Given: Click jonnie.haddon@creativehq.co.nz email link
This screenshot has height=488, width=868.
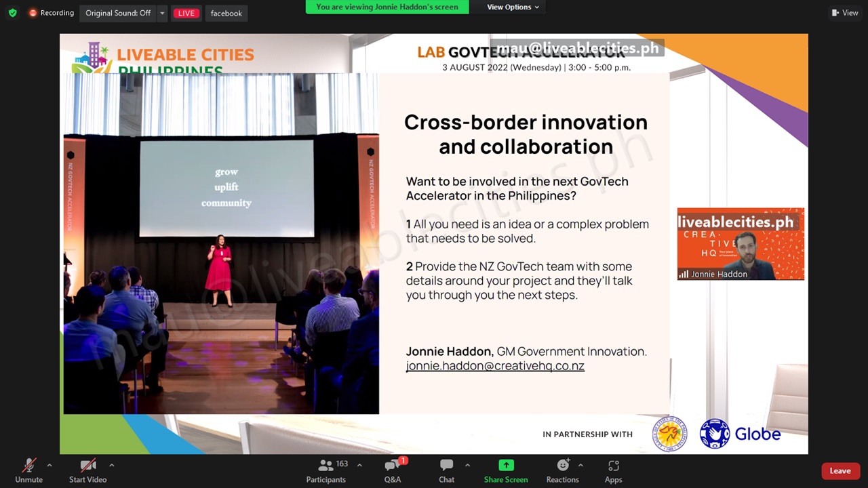Looking at the screenshot, I should [495, 366].
